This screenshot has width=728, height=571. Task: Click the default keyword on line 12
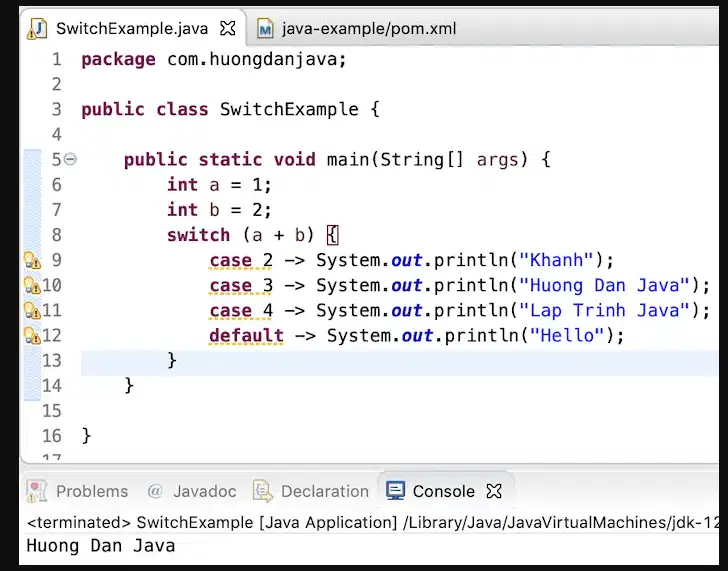[x=246, y=335]
